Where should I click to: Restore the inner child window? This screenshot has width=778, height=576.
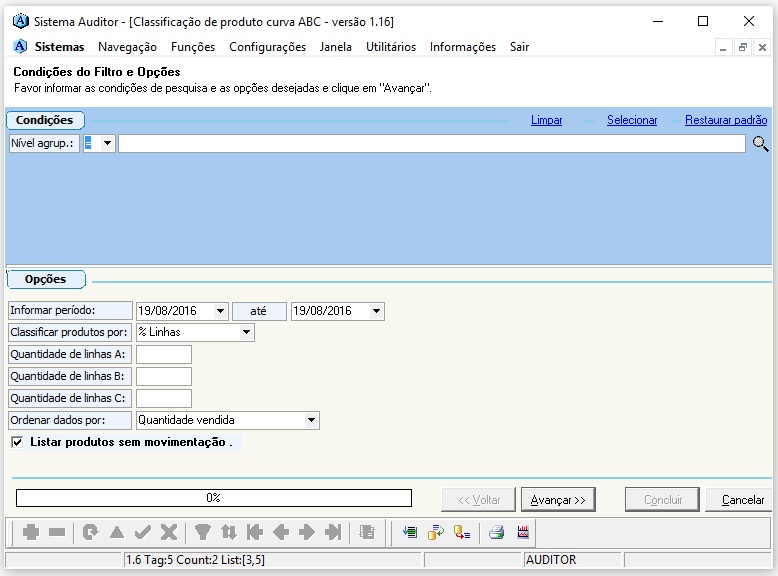click(743, 48)
